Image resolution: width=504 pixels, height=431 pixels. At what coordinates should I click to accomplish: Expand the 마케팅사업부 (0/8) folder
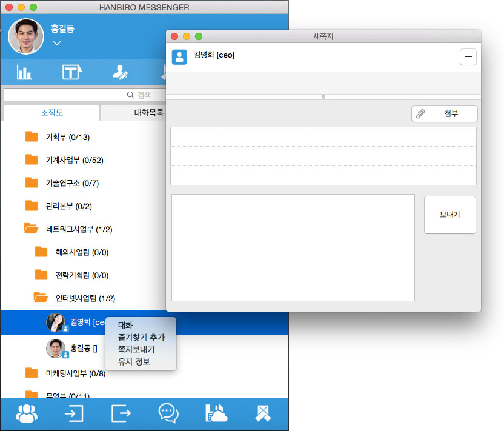(31, 373)
